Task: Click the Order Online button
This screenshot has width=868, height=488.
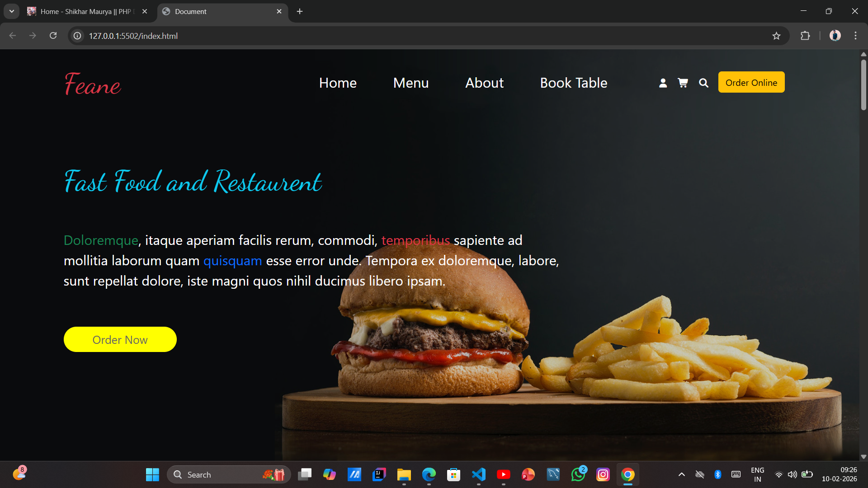Action: (x=751, y=82)
